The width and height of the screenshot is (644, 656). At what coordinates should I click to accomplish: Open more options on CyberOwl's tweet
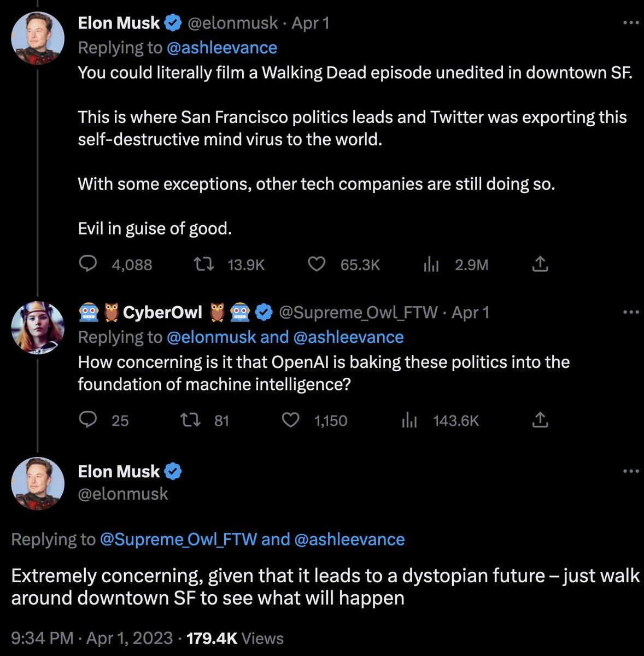coord(631,312)
